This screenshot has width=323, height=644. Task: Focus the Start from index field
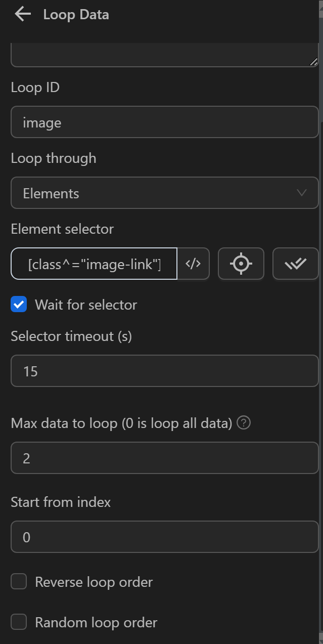pyautogui.click(x=164, y=537)
